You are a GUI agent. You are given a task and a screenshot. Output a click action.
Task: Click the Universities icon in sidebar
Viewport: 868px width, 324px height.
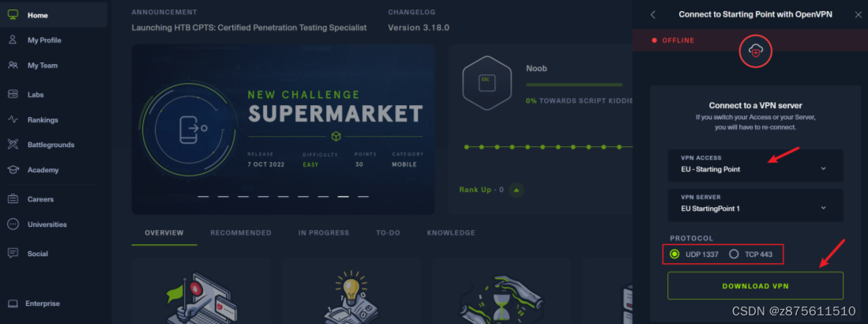click(x=13, y=224)
